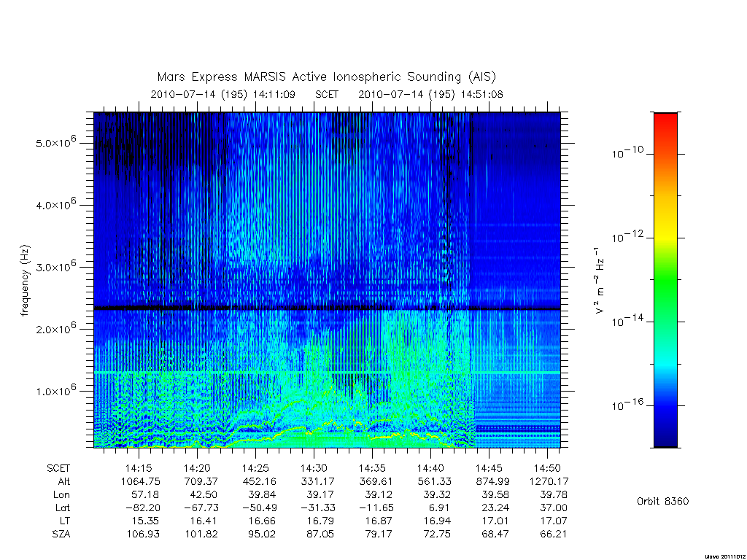Click the 1.0×10^6 frequency tick label
Viewport: 747px width, 560px height.
pyautogui.click(x=56, y=390)
